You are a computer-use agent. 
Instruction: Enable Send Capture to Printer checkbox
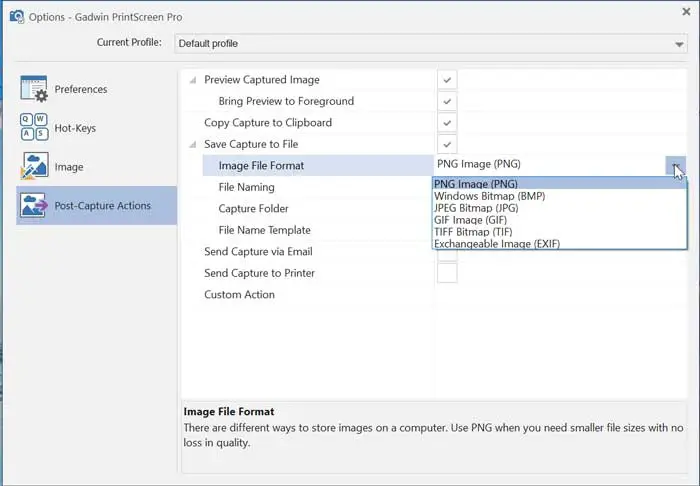point(447,273)
